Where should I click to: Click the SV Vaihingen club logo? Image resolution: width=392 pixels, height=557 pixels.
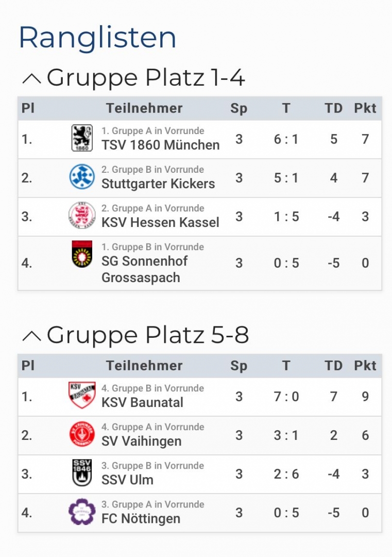coord(82,434)
